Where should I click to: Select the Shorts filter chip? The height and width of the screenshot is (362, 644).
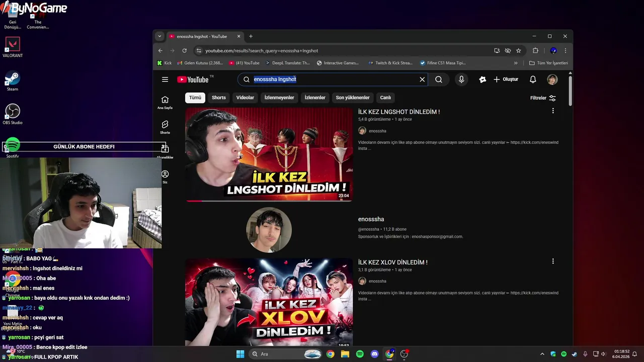point(219,98)
